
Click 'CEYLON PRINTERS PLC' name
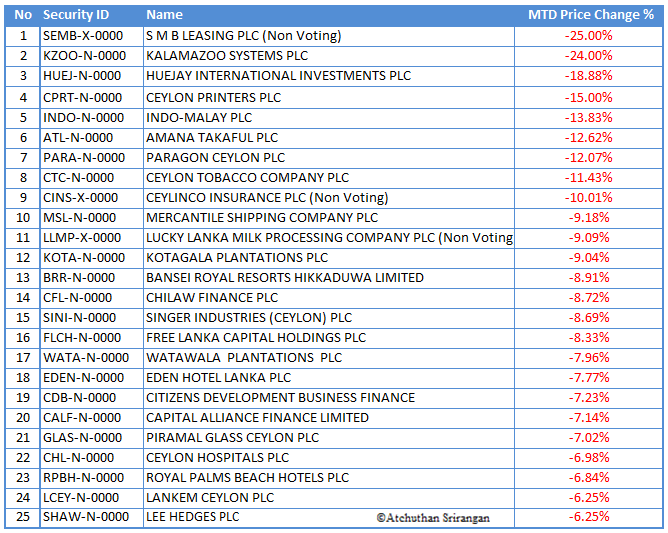pyautogui.click(x=213, y=98)
